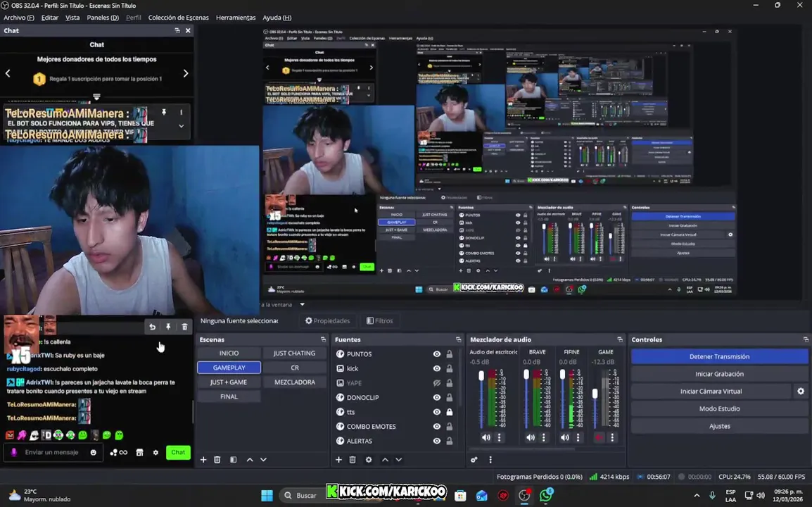
Task: Hide the ALERTAS source
Action: 437,442
